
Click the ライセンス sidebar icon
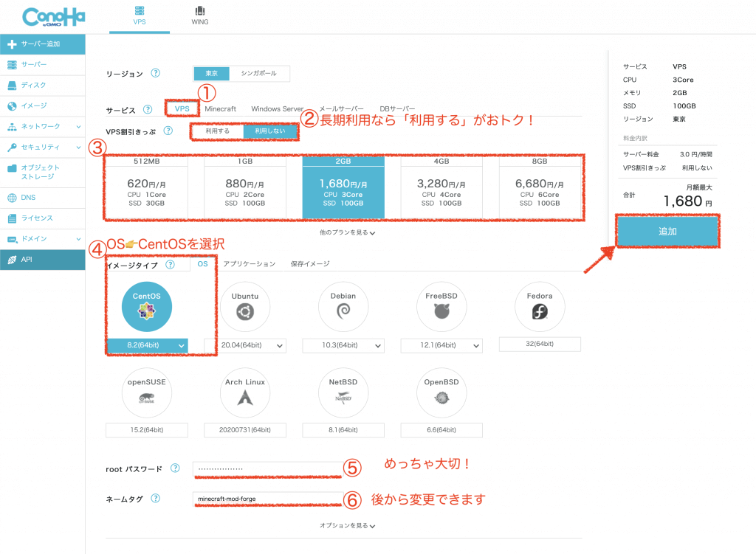point(12,218)
